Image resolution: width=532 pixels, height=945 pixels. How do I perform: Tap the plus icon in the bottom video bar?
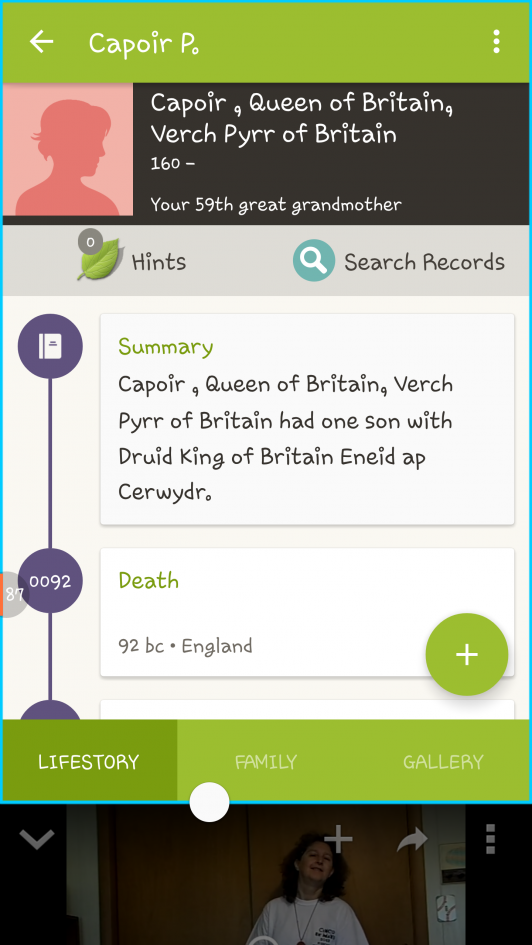click(339, 839)
